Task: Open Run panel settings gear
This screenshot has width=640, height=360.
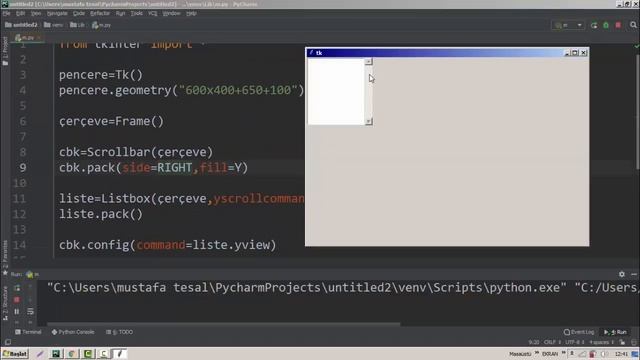Action: [622, 274]
